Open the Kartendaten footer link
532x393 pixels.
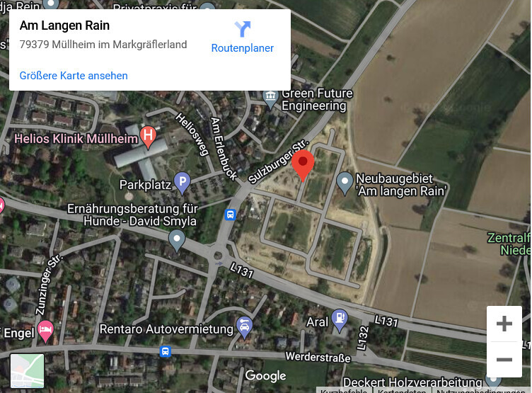click(x=402, y=391)
